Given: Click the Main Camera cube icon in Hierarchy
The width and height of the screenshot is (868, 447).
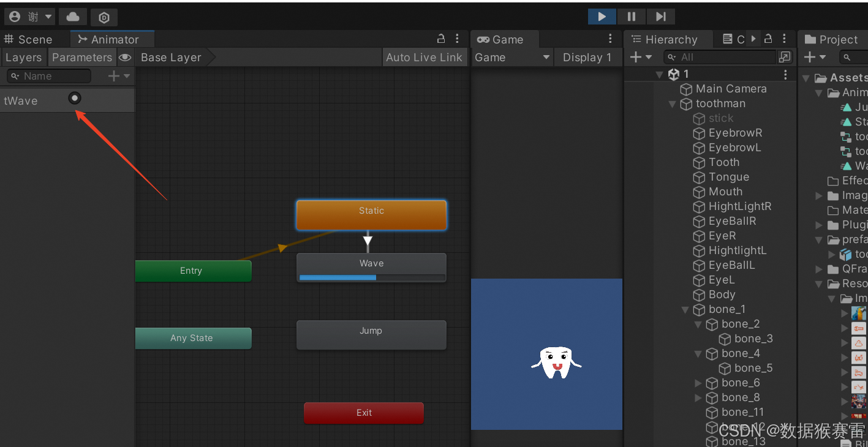Looking at the screenshot, I should (x=685, y=89).
